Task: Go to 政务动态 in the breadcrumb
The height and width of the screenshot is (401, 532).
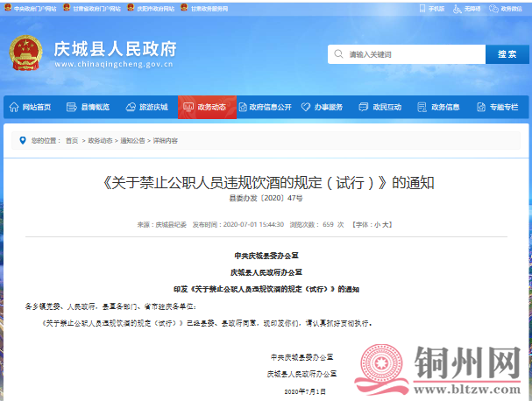Action: click(100, 141)
